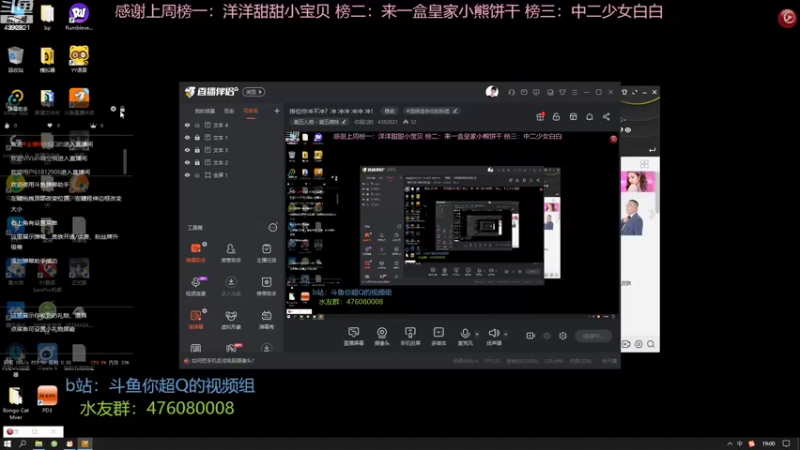Open the mail message icon in title bar
The height and width of the screenshot is (450, 800).
[x=524, y=92]
